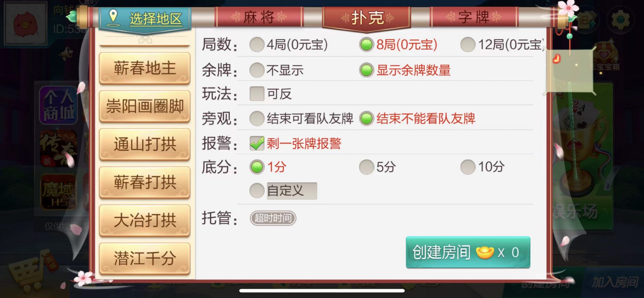
Task: Open the 个人商城 shop icon
Action: tap(58, 105)
